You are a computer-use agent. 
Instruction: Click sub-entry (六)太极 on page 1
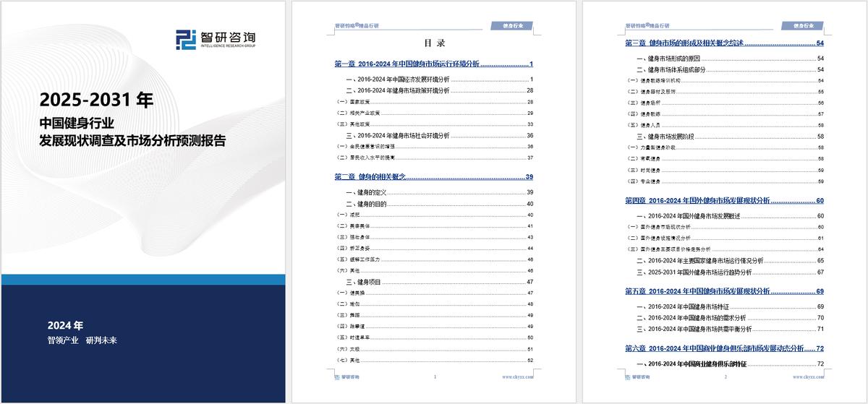434,349
